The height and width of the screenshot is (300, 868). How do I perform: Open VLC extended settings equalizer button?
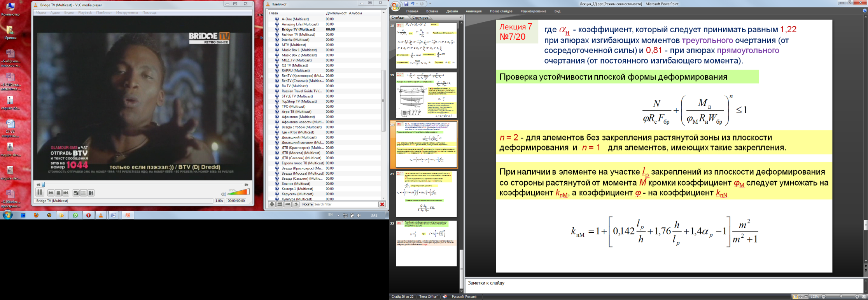[91, 193]
